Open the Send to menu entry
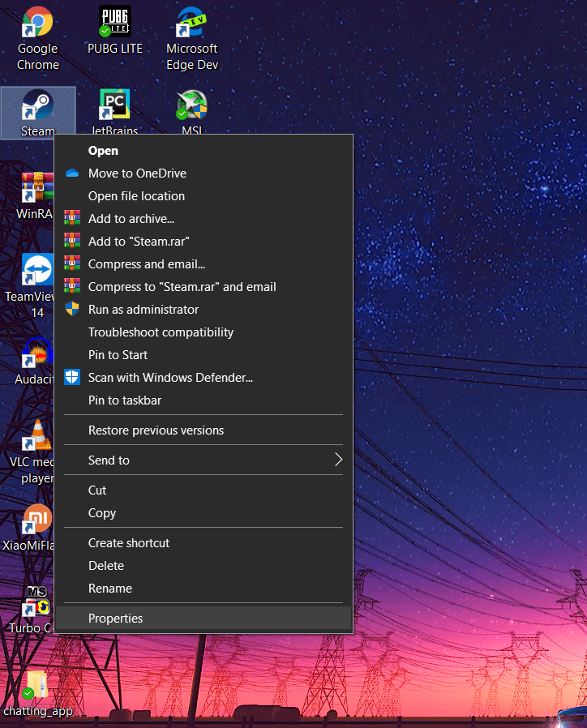587x728 pixels. point(204,460)
